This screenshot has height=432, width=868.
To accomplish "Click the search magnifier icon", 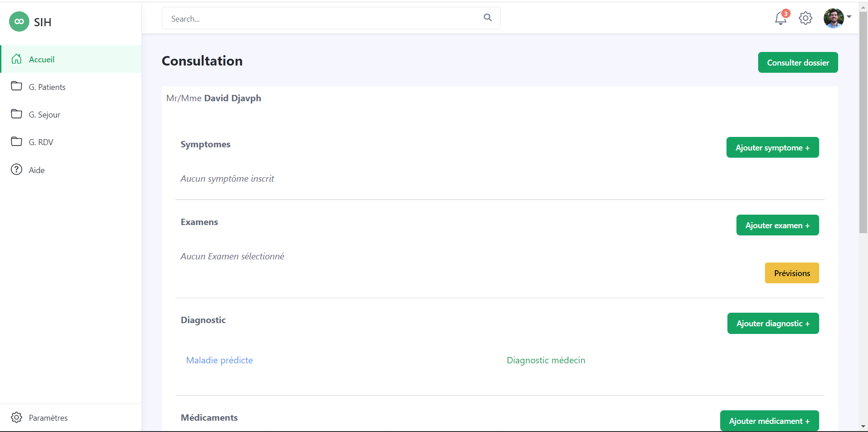I will 487,18.
